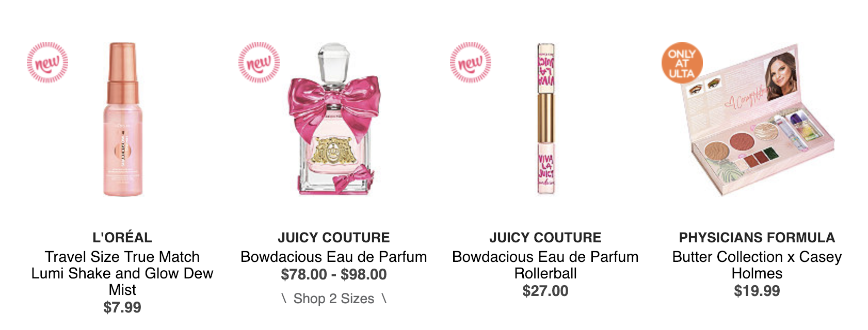Click the new badge above Bowdacious rollerball

coord(471,63)
